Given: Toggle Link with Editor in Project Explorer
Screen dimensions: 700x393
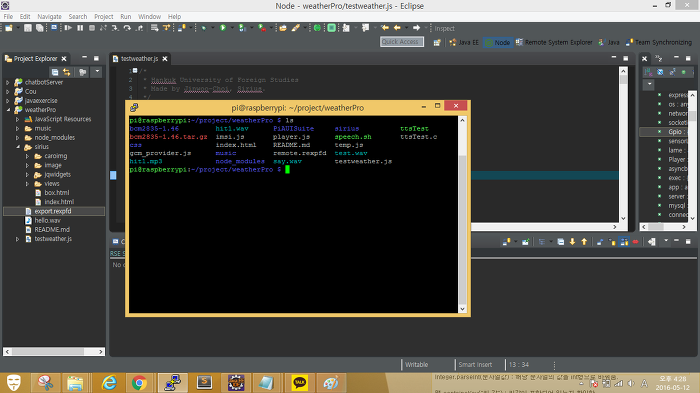Looking at the screenshot, I should pyautogui.click(x=67, y=72).
